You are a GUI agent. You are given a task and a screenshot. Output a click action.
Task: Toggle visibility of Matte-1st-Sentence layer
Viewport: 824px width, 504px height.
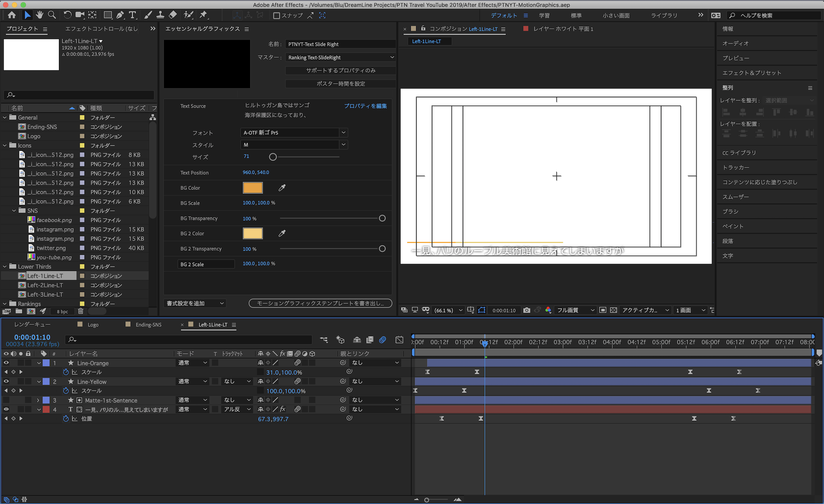pos(6,400)
